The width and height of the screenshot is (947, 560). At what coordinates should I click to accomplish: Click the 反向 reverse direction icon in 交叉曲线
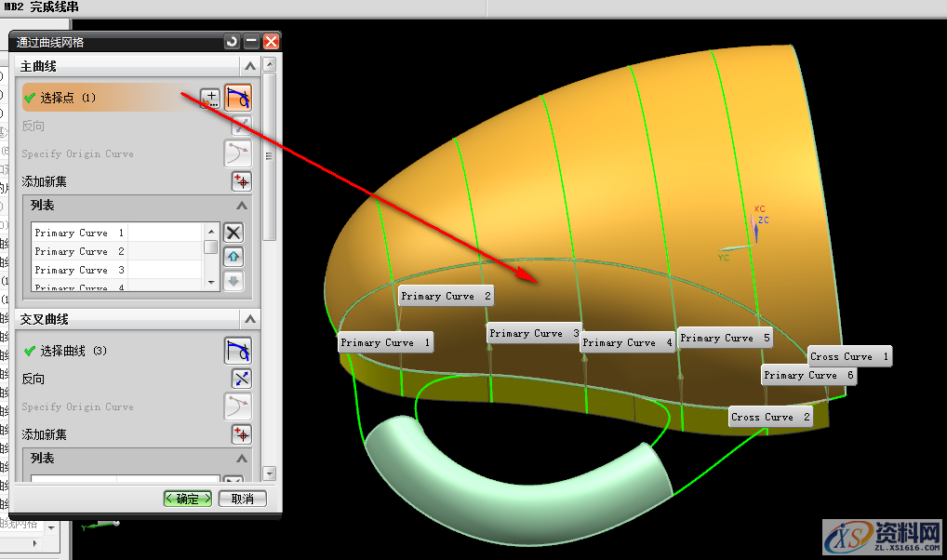242,379
